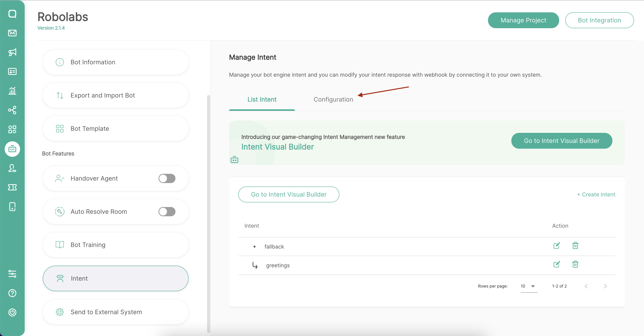Switch to the Configuration tab
Screen dimensions: 644x336
tap(333, 100)
